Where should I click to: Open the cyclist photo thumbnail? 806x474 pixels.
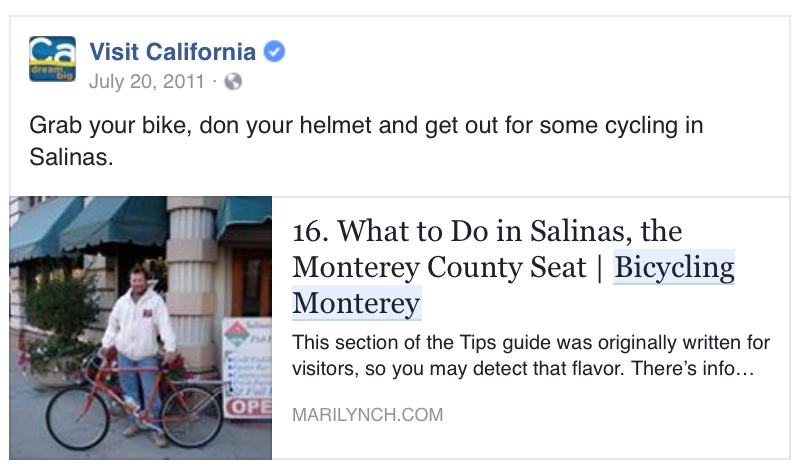141,327
